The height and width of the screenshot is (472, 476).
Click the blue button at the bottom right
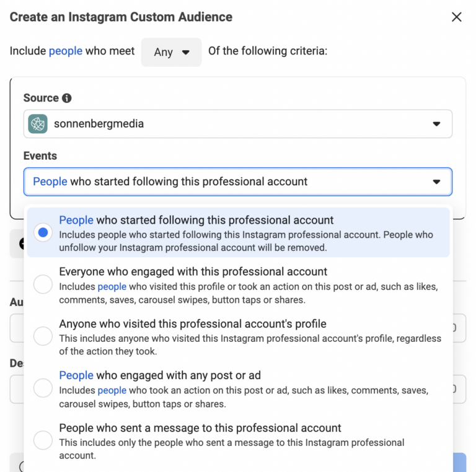coord(459,463)
